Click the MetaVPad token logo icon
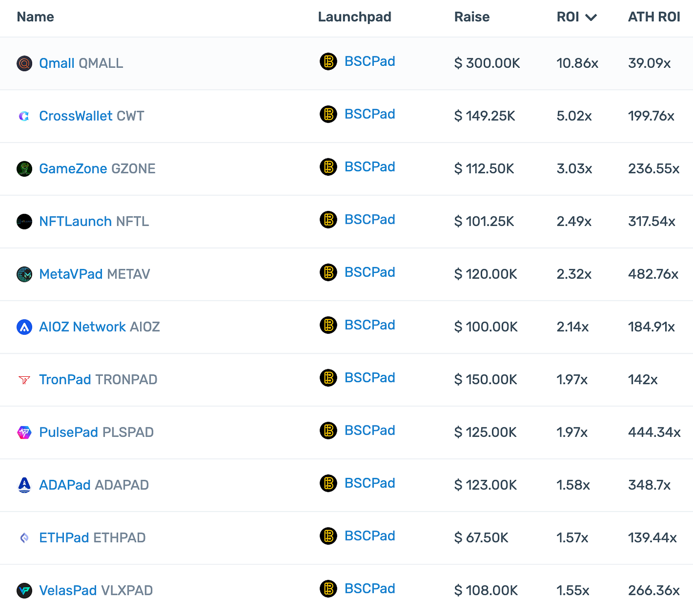The height and width of the screenshot is (616, 693). coord(24,274)
